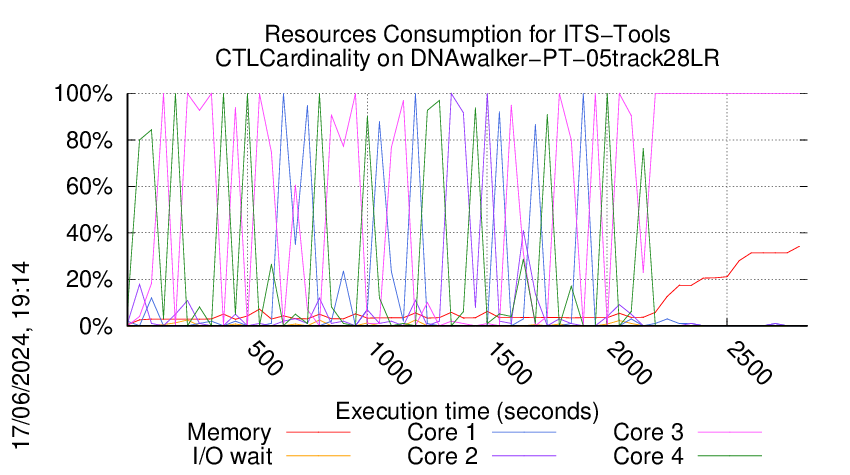This screenshot has height=475, width=850.
Task: Click the '60%' y-axis label
Action: [x=89, y=187]
